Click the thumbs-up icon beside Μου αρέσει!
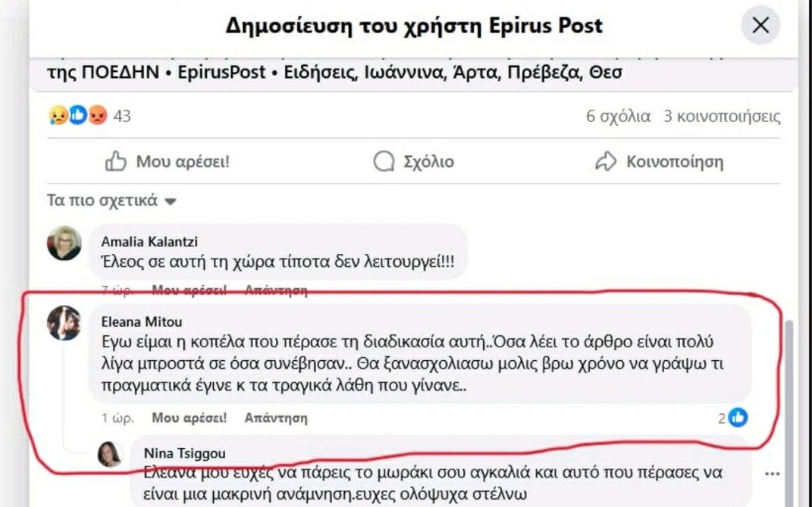Screen dimensions: 812x507 [x=115, y=161]
